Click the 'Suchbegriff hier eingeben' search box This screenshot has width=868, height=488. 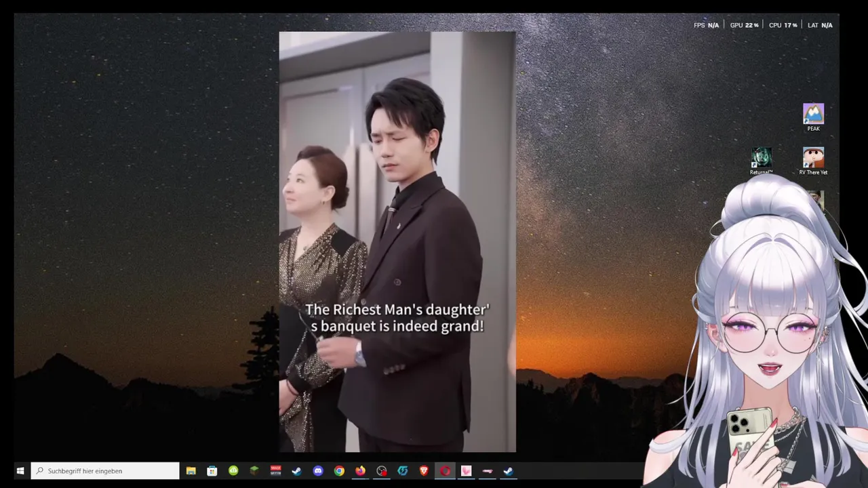[x=105, y=471]
